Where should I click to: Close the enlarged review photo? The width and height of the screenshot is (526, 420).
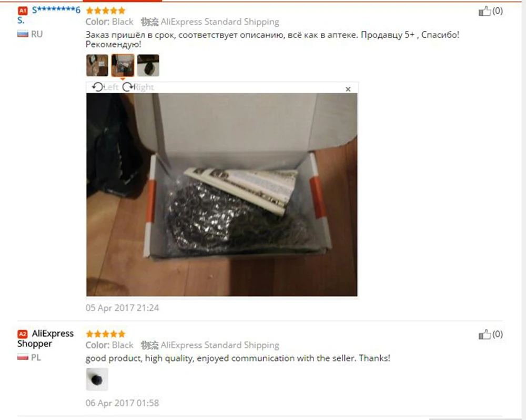(x=348, y=89)
